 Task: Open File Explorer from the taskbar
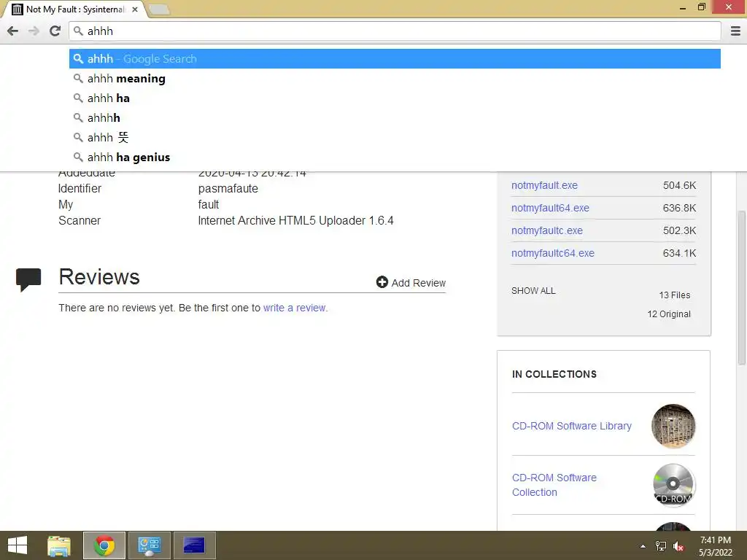coord(59,545)
